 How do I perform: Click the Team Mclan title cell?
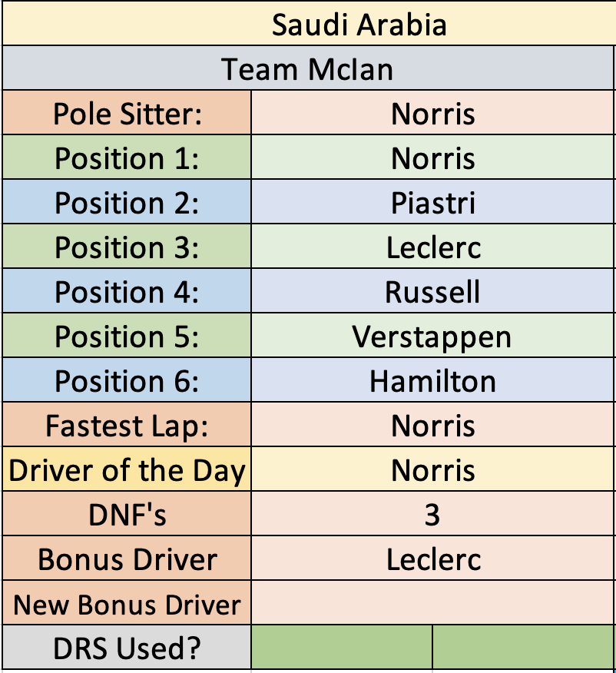(x=307, y=68)
